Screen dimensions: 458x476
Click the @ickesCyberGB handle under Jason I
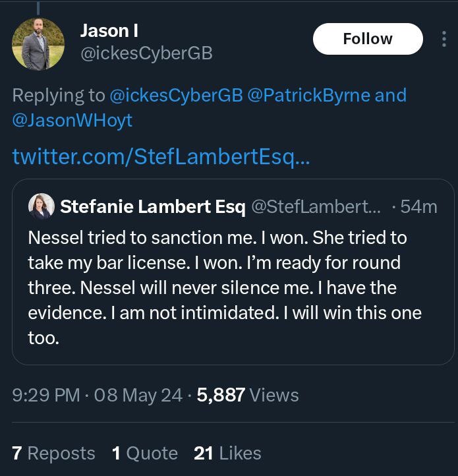coord(146,54)
